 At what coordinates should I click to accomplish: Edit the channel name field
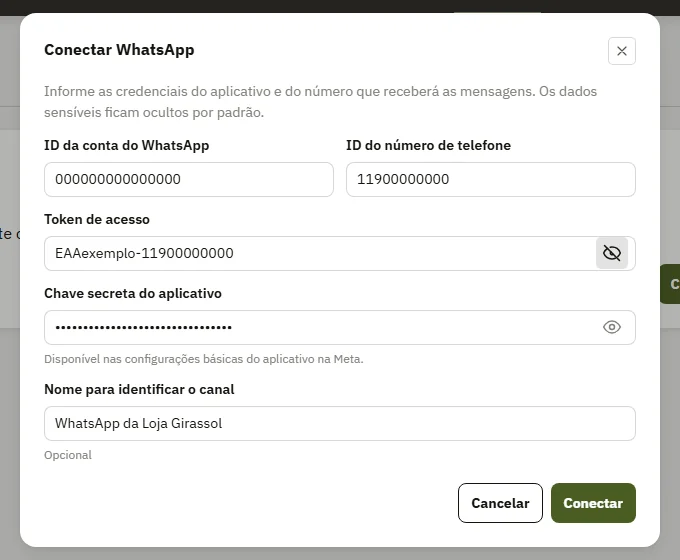(340, 423)
